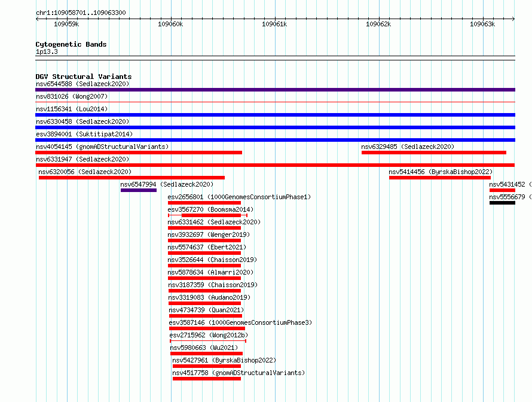Screen dimensions: 532x402
Task: Click the nsv1156341 (Lou2014) label
Action: 72,109
